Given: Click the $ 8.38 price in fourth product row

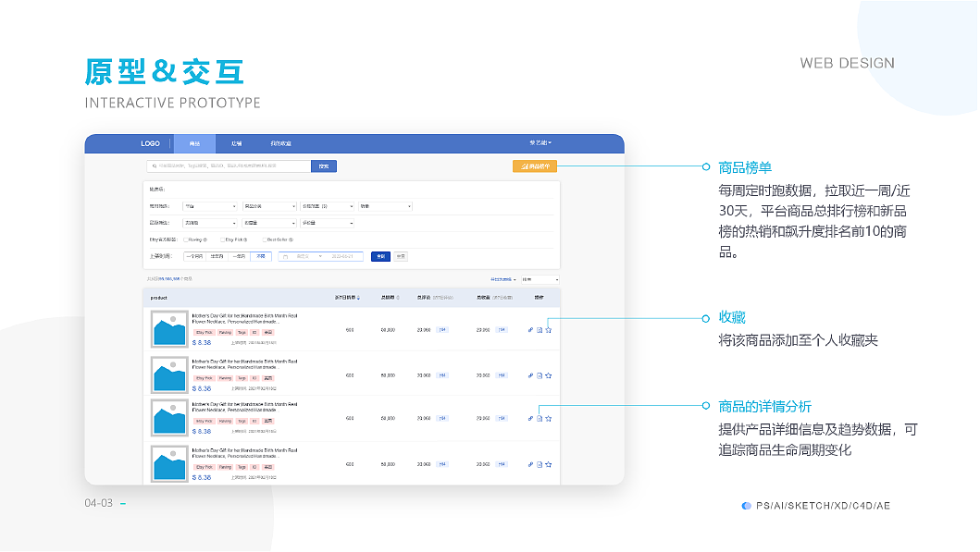Looking at the screenshot, I should pos(201,478).
